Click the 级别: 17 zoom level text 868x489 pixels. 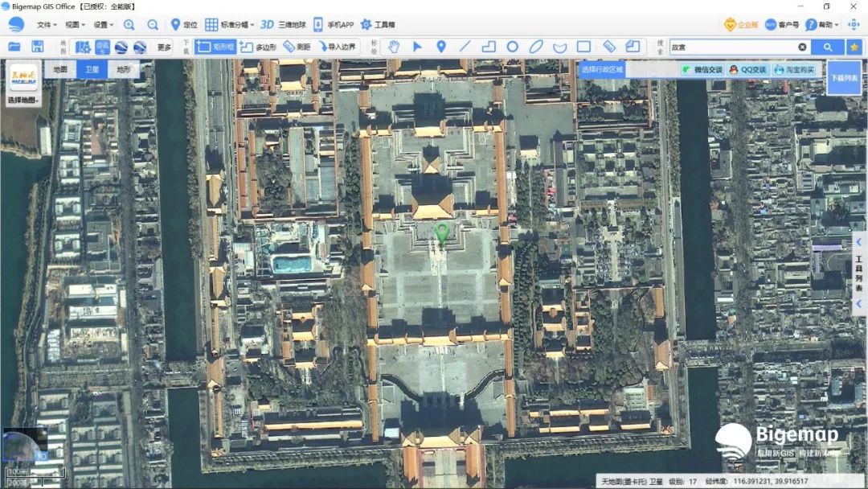(682, 481)
